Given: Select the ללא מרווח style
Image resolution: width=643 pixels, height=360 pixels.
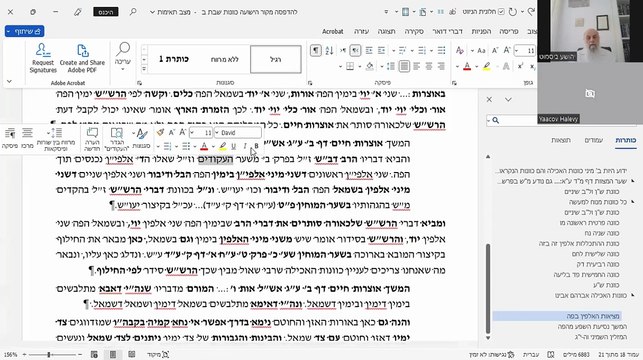Looking at the screenshot, I should coord(224,59).
